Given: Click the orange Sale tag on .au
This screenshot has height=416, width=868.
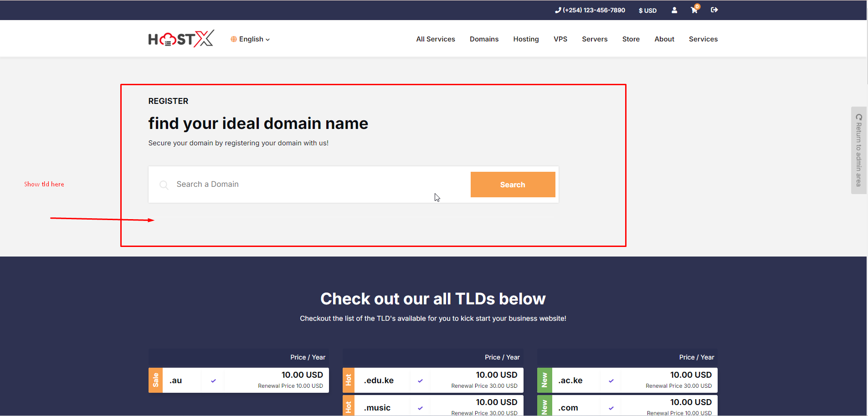Looking at the screenshot, I should (155, 380).
